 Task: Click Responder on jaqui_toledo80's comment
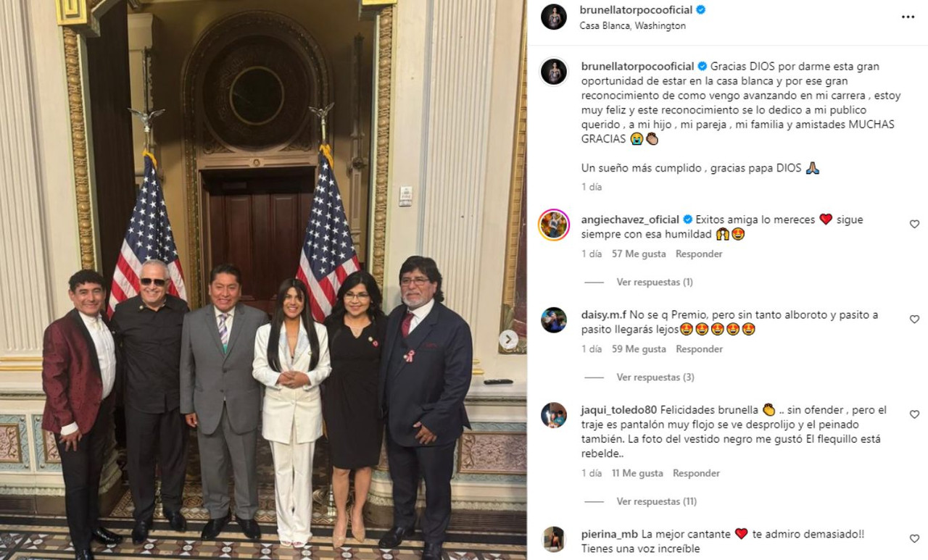coord(696,473)
